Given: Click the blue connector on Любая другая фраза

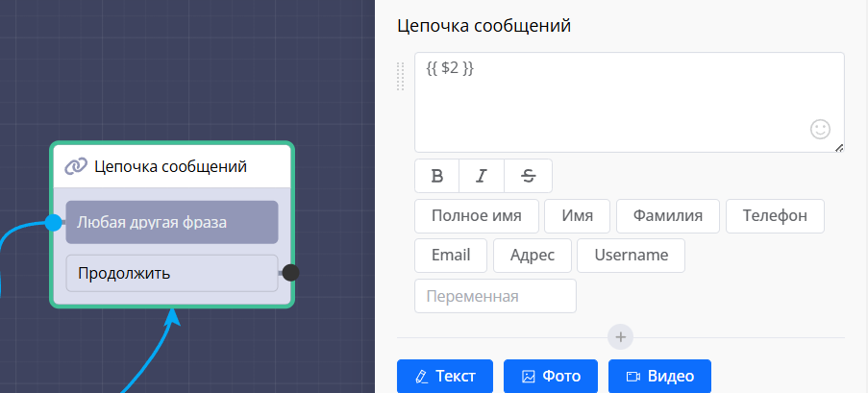Looking at the screenshot, I should click(54, 223).
